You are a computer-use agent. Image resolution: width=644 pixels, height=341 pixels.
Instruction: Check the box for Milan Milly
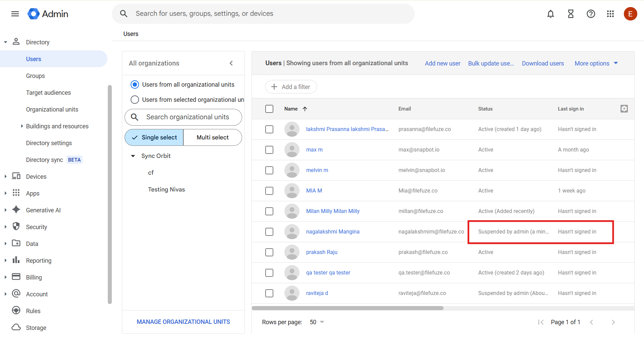[x=269, y=211]
